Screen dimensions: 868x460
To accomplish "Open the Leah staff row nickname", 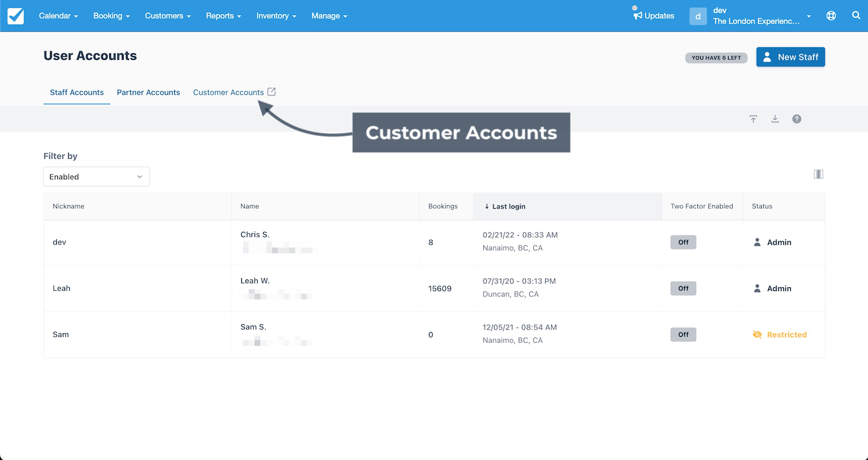I will pos(62,289).
